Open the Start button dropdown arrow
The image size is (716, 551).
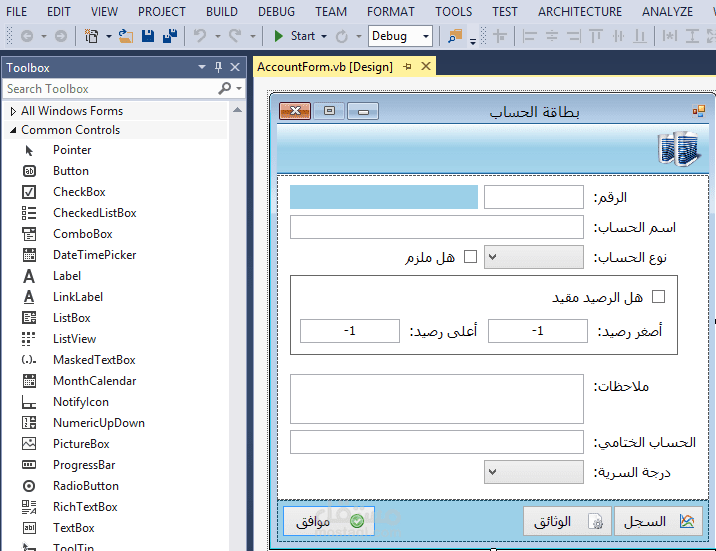click(x=324, y=36)
